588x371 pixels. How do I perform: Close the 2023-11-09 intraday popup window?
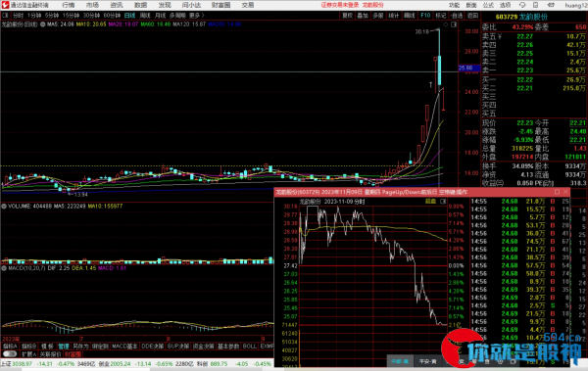[565, 192]
